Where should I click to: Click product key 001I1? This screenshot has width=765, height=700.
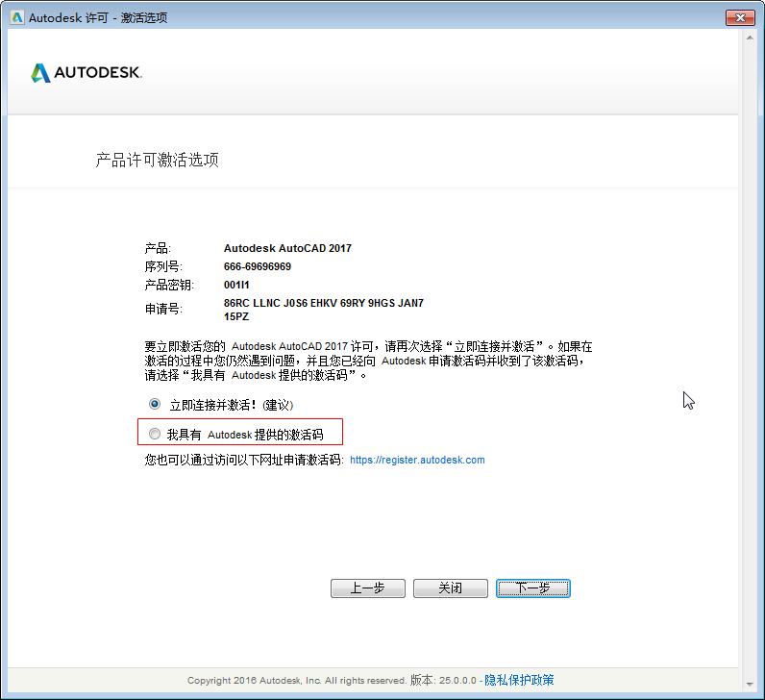tap(236, 285)
